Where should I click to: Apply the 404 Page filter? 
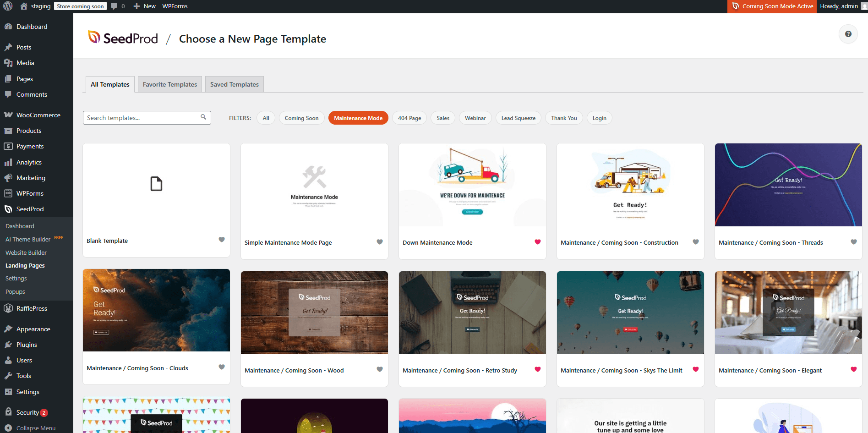[x=409, y=118]
